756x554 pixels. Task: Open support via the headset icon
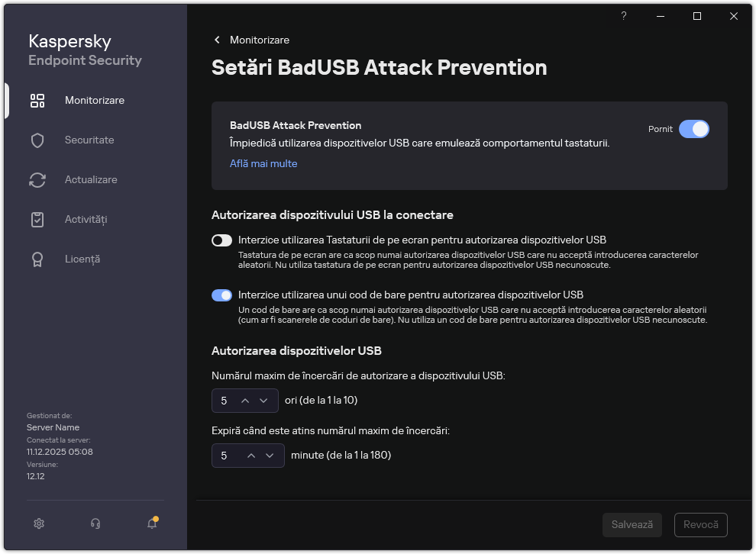point(95,523)
